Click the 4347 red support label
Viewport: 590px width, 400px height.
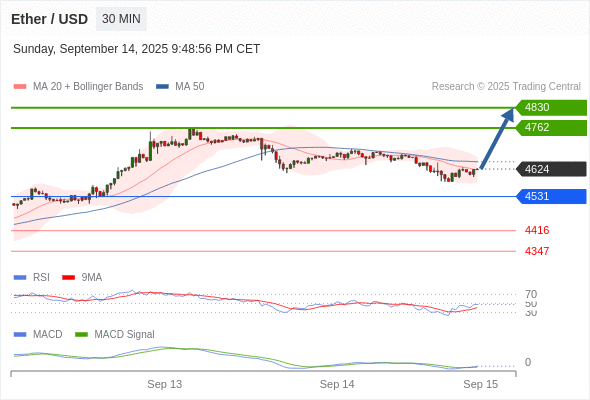pos(537,251)
